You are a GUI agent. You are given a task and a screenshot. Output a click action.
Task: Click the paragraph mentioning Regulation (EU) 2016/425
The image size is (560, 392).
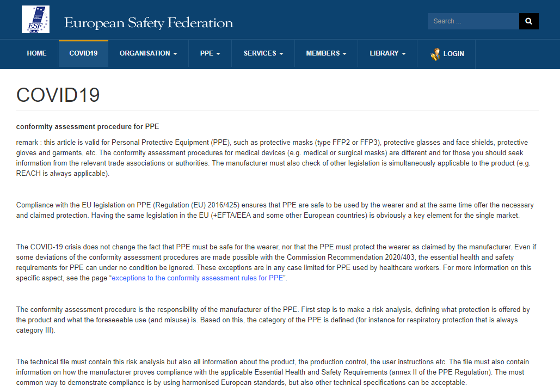click(x=272, y=210)
